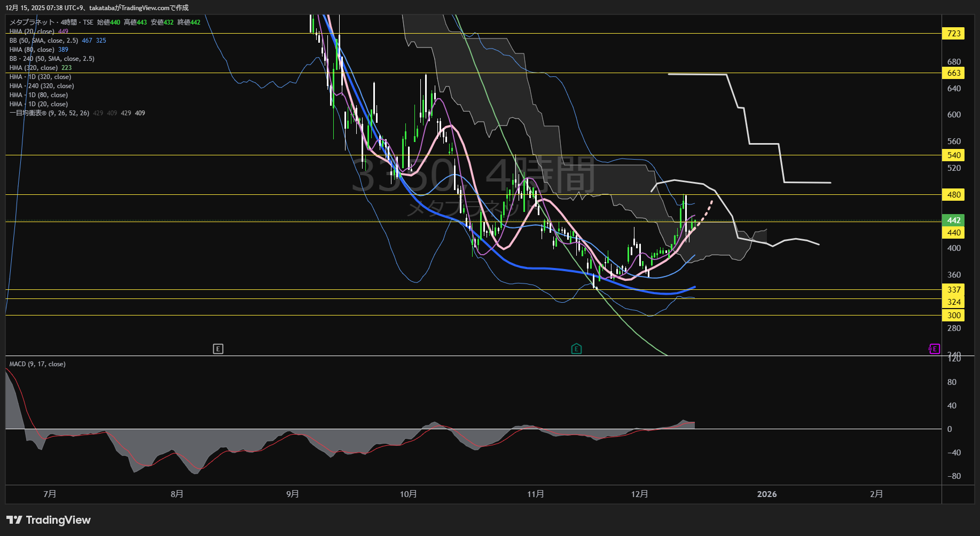Toggle the HMA (20, close) indicator legend
This screenshot has height=536, width=980.
click(x=32, y=31)
